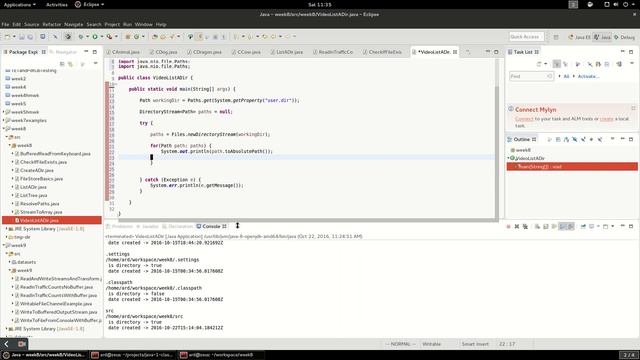Click the New file toolbar icon

(x=7, y=37)
